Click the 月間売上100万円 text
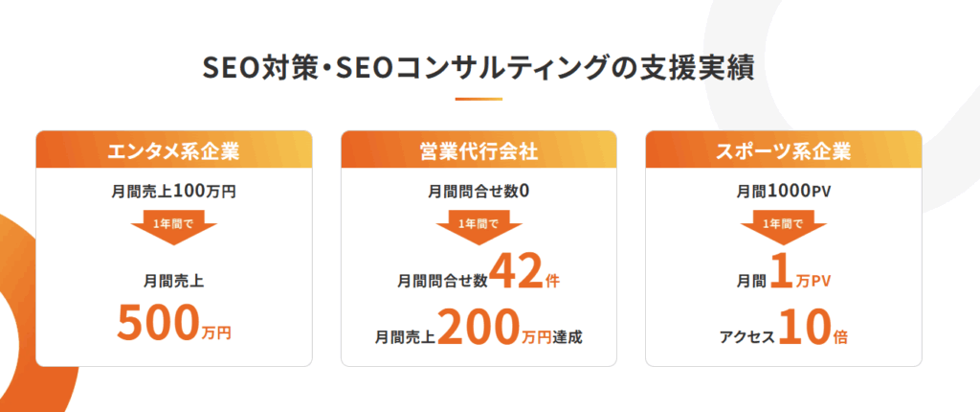980x412 pixels. pos(173,193)
